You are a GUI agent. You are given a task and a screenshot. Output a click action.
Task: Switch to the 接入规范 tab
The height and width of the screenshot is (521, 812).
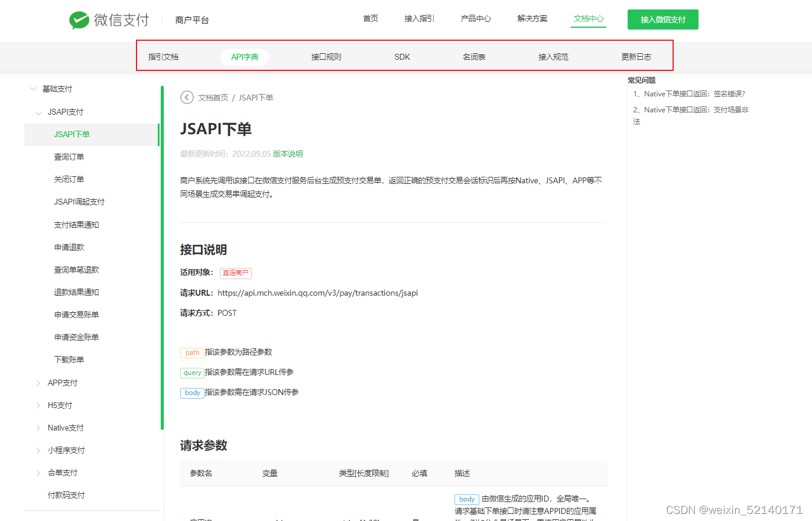553,57
